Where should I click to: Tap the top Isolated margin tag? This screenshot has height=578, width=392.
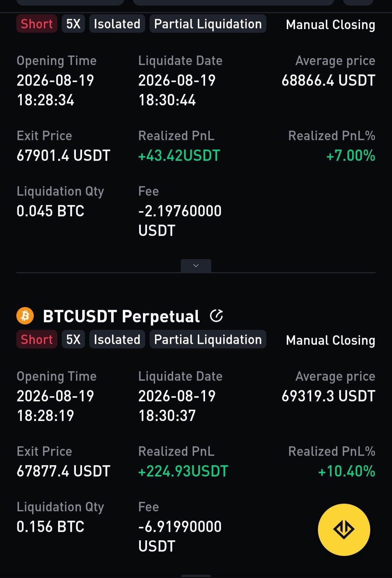[117, 24]
